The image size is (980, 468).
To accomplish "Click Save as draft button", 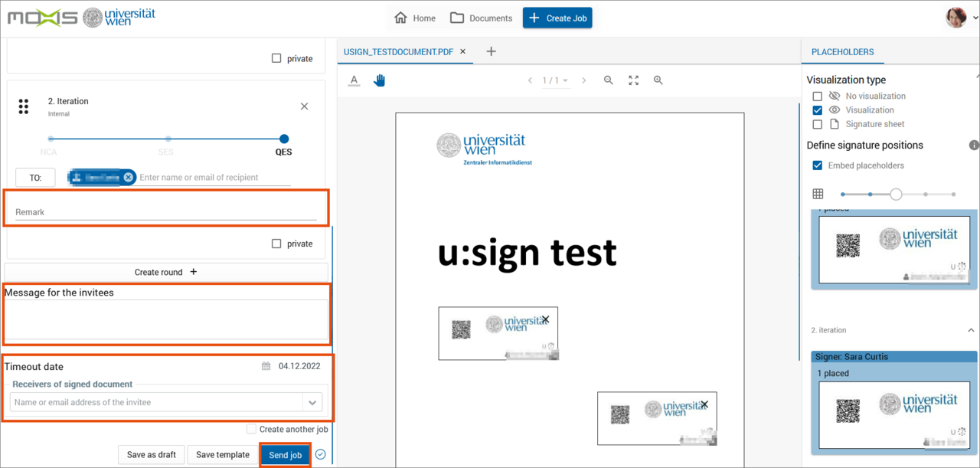I will tap(152, 455).
